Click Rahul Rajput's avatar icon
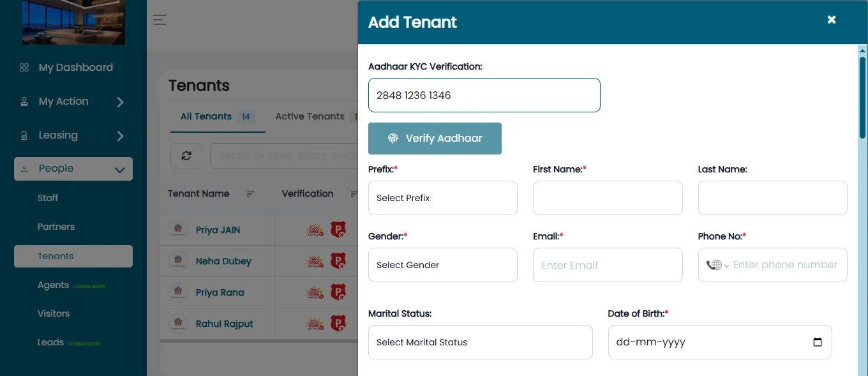 click(x=178, y=324)
